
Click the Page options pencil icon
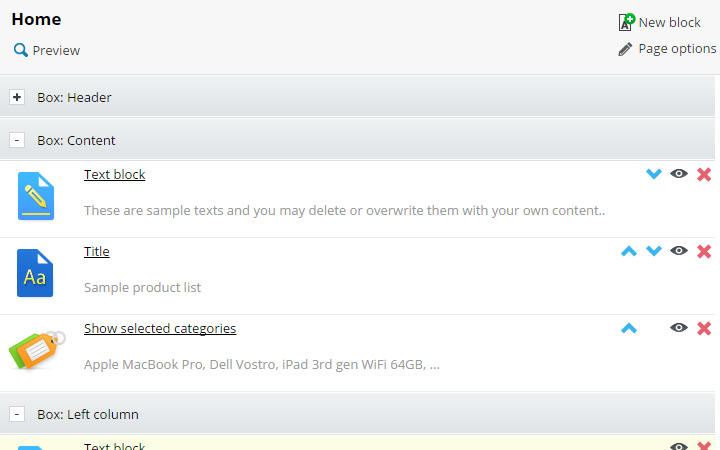click(x=625, y=49)
